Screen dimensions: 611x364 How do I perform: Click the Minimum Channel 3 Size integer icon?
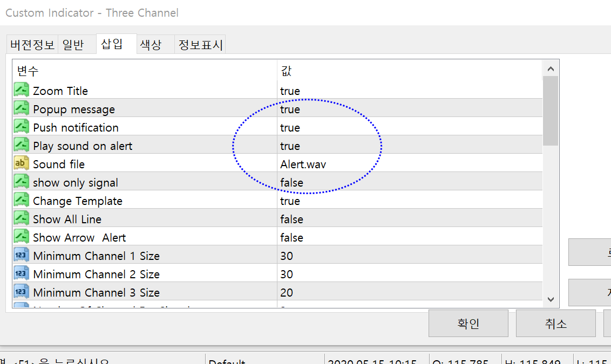(x=21, y=292)
